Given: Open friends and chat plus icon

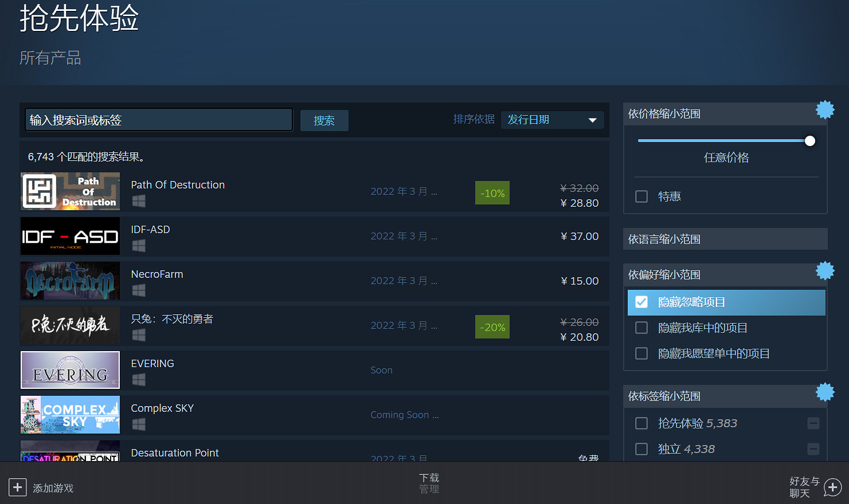Looking at the screenshot, I should 832,487.
